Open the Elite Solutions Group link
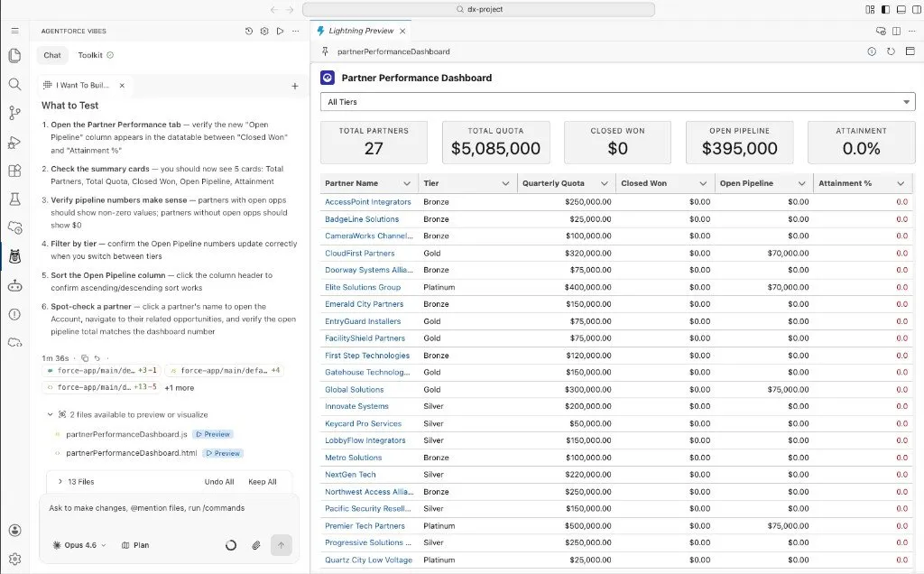Screen dimensions: 924x574 click(x=363, y=287)
